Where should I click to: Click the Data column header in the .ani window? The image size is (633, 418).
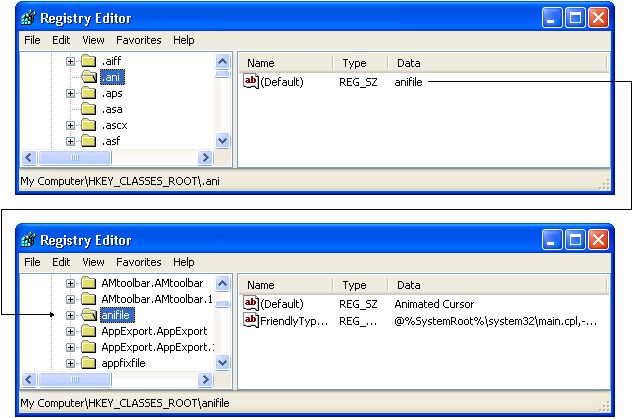tap(408, 63)
